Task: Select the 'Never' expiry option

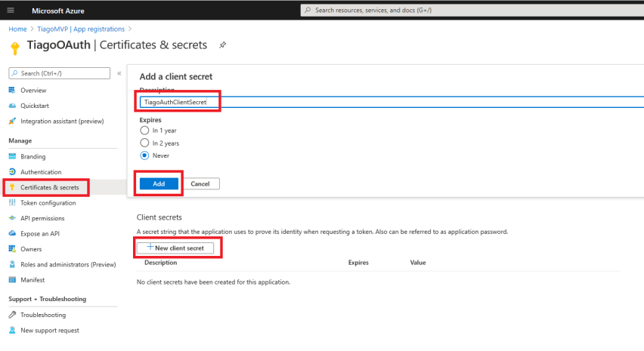Action: (x=144, y=155)
